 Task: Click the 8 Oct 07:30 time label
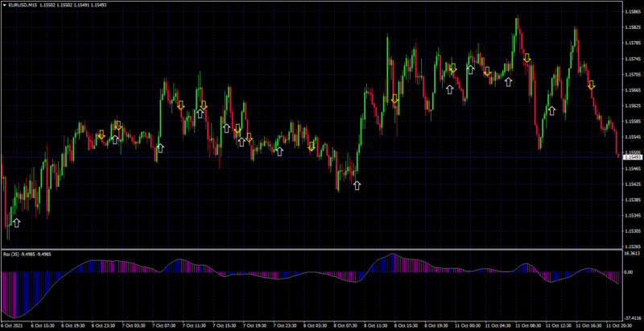click(346, 325)
